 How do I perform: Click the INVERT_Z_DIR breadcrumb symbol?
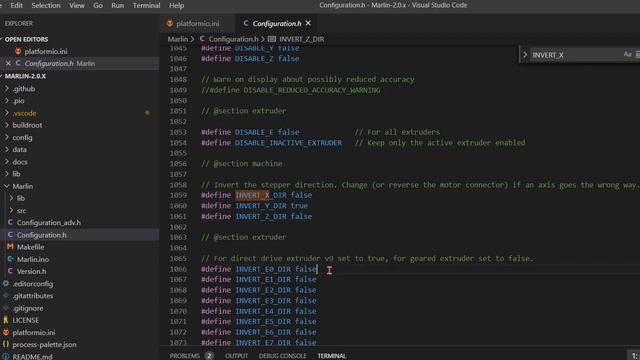pos(302,39)
